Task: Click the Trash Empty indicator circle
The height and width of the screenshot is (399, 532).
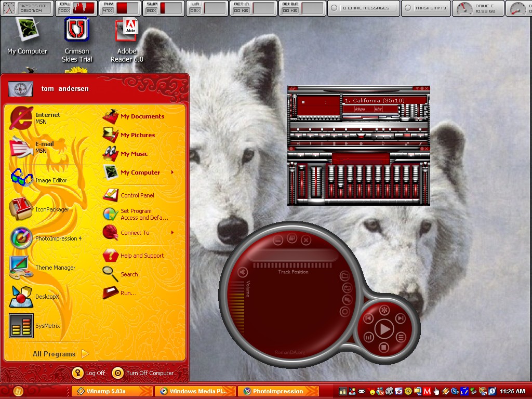Action: pyautogui.click(x=408, y=8)
